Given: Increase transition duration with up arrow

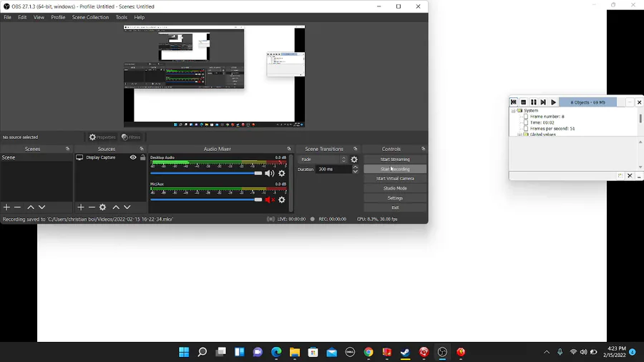Looking at the screenshot, I should coord(355,167).
